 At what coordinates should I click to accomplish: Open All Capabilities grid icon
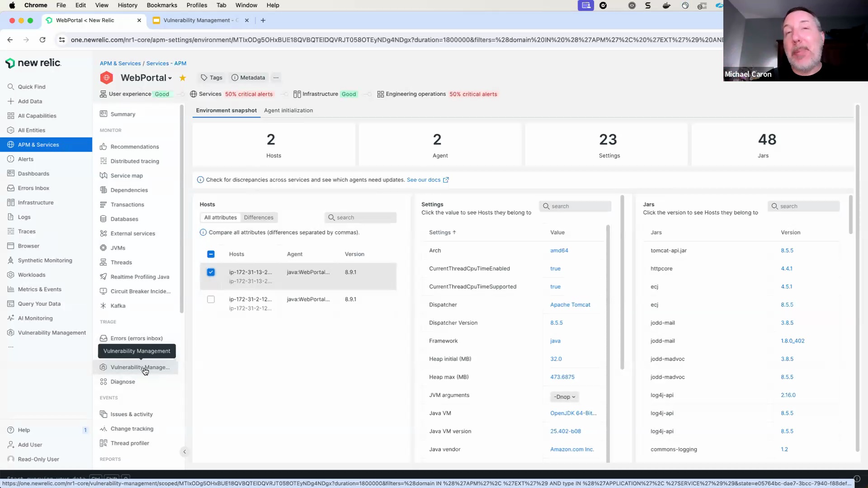click(x=11, y=116)
